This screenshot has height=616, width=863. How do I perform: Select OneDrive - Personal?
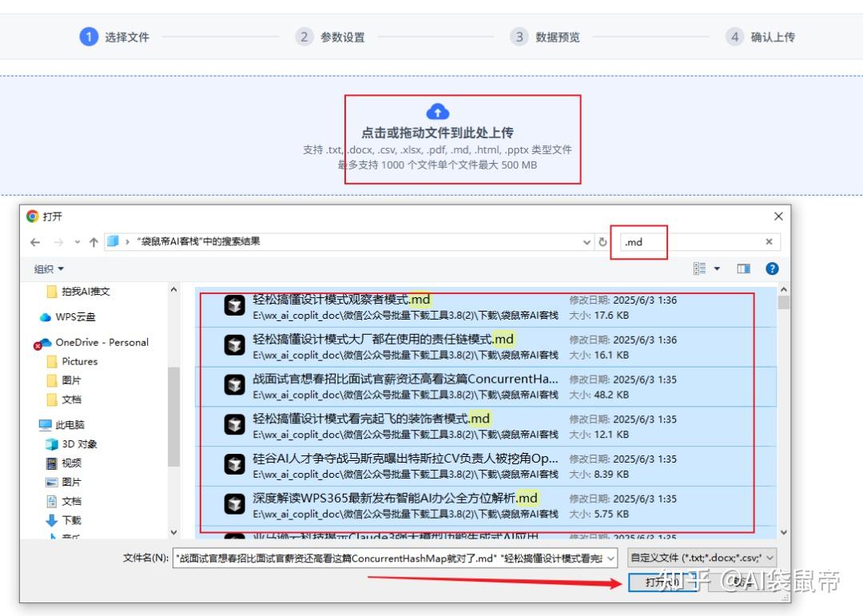pos(91,343)
